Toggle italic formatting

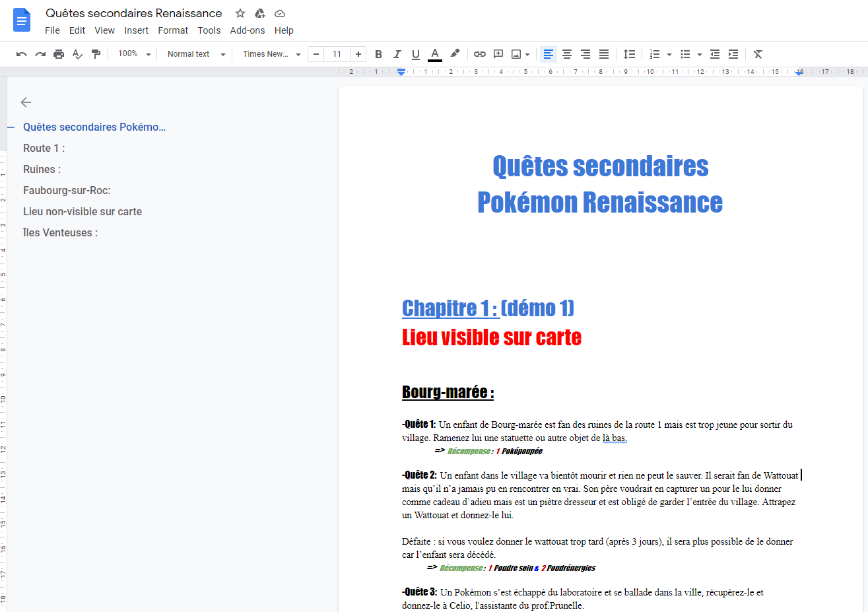click(397, 54)
